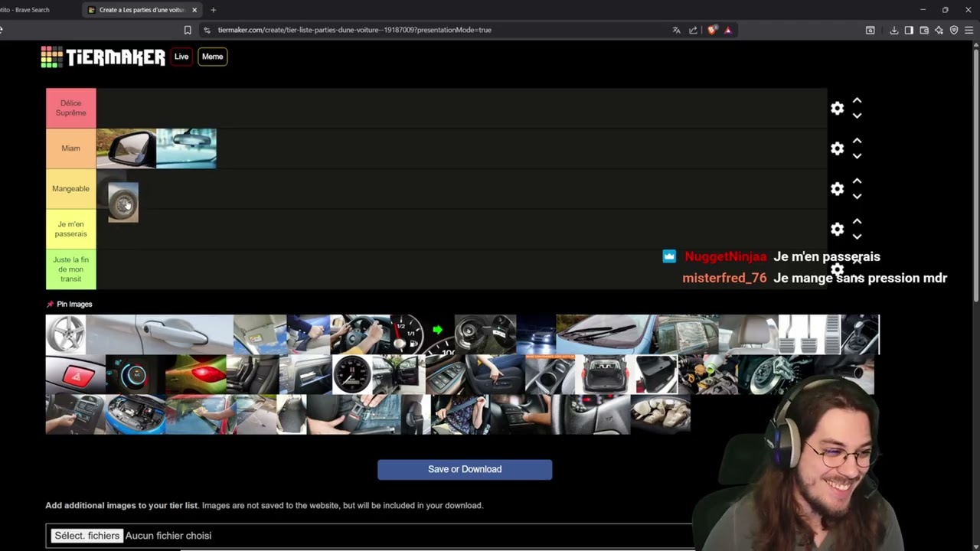Pick the open trunk image
Image resolution: width=980 pixels, height=551 pixels.
604,374
